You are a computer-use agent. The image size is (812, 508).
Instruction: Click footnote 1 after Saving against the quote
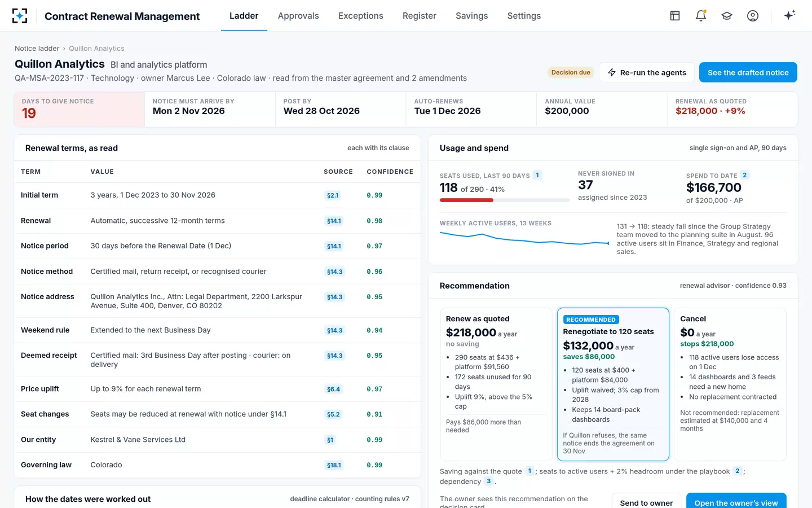pos(529,471)
